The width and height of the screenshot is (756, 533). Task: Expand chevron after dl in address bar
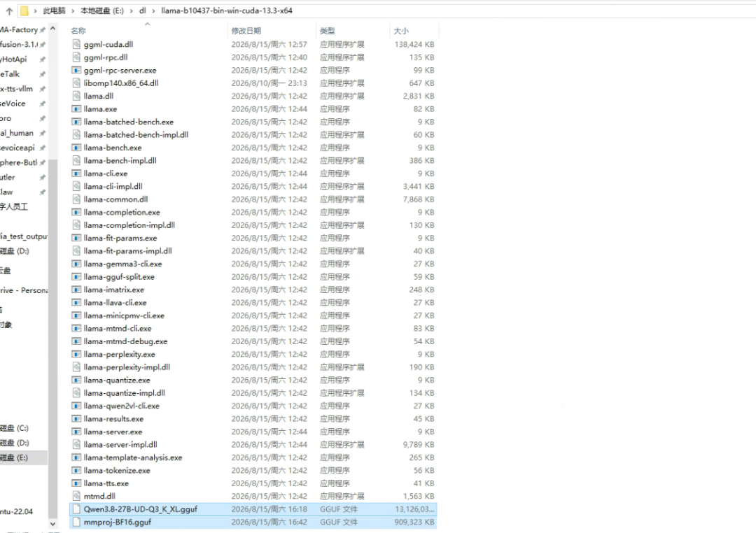[x=153, y=10]
